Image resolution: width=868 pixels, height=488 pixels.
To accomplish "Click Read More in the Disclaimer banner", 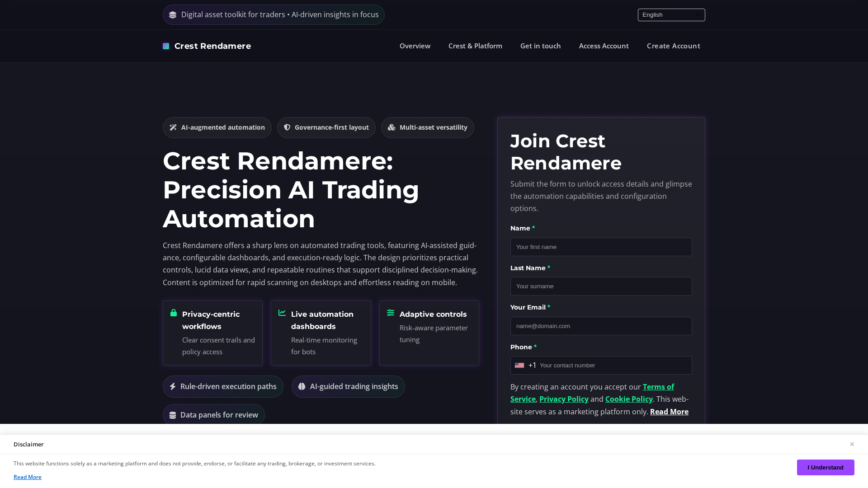I will (x=28, y=477).
